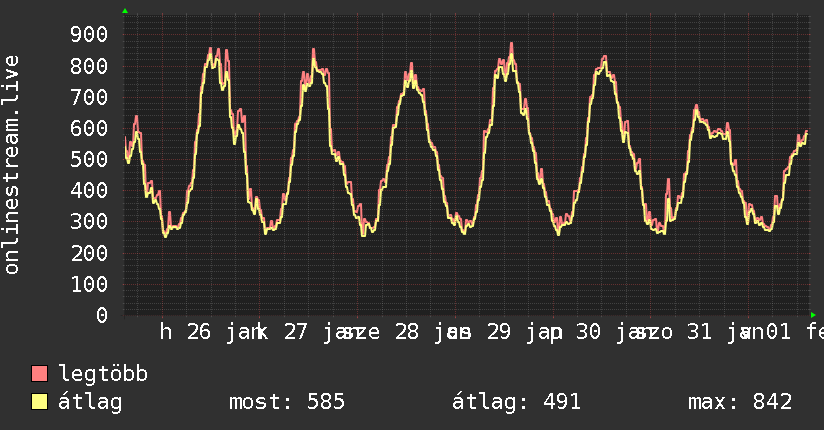Click the '30' date label on x-axis
Viewport: 824px width, 430px height.
pyautogui.click(x=589, y=332)
